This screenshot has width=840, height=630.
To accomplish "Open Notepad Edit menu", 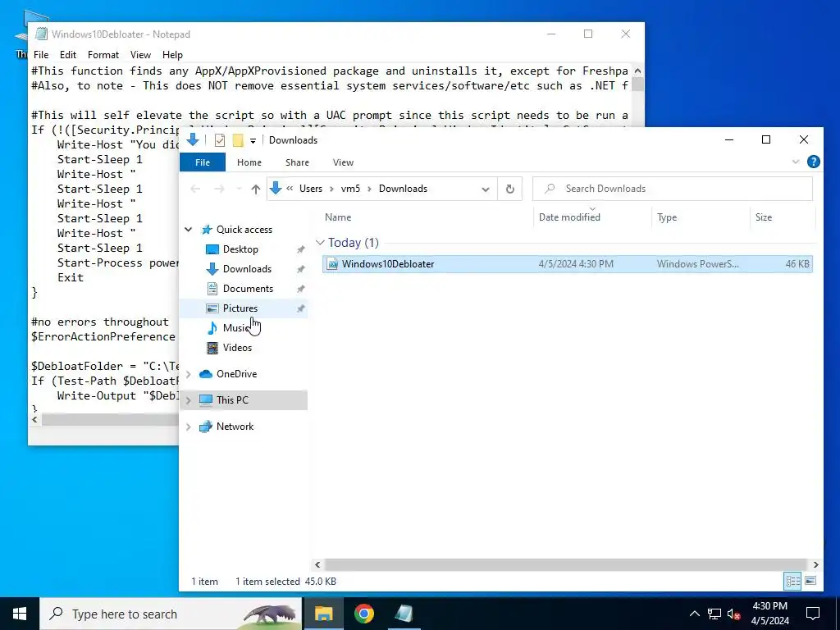I will (67, 55).
